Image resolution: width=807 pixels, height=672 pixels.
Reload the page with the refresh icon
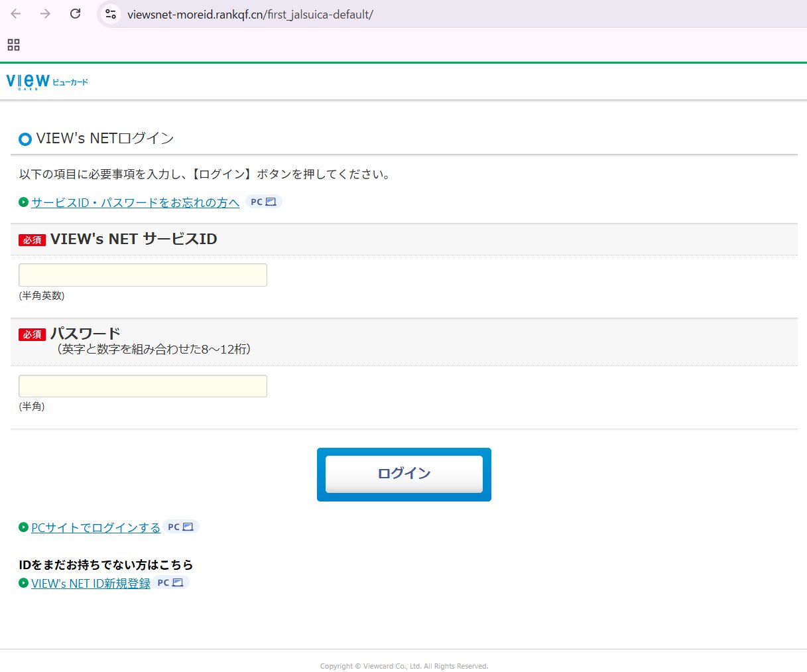tap(75, 14)
